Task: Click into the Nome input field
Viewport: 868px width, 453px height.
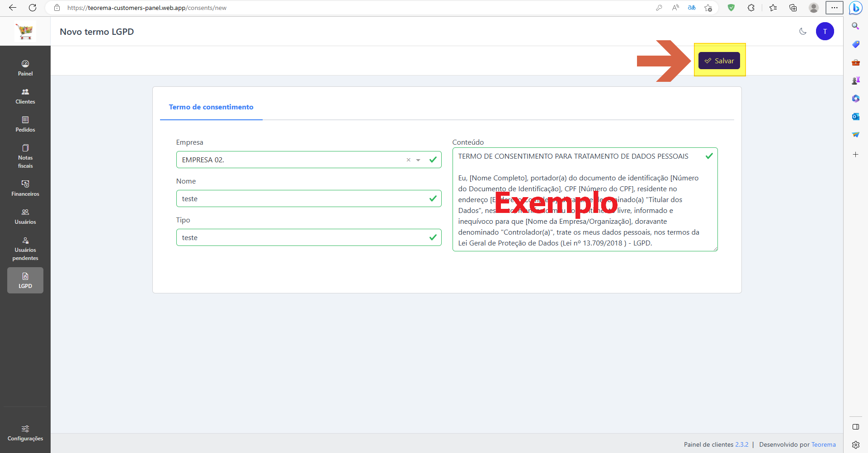Action: coord(309,198)
